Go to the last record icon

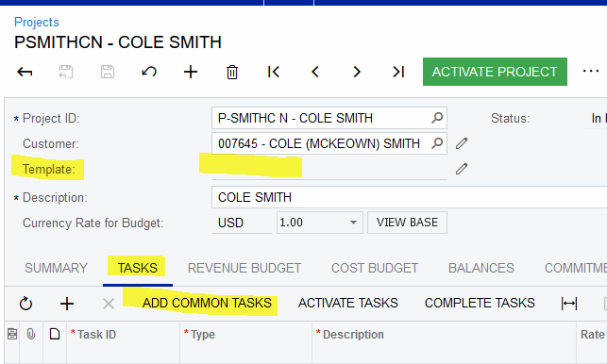point(398,72)
